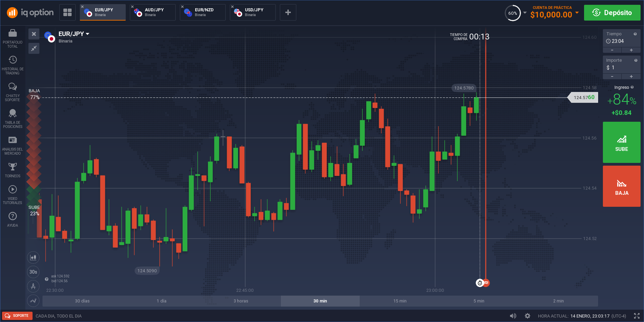The height and width of the screenshot is (322, 644).
Task: Decrease the expiration time
Action: click(x=612, y=50)
